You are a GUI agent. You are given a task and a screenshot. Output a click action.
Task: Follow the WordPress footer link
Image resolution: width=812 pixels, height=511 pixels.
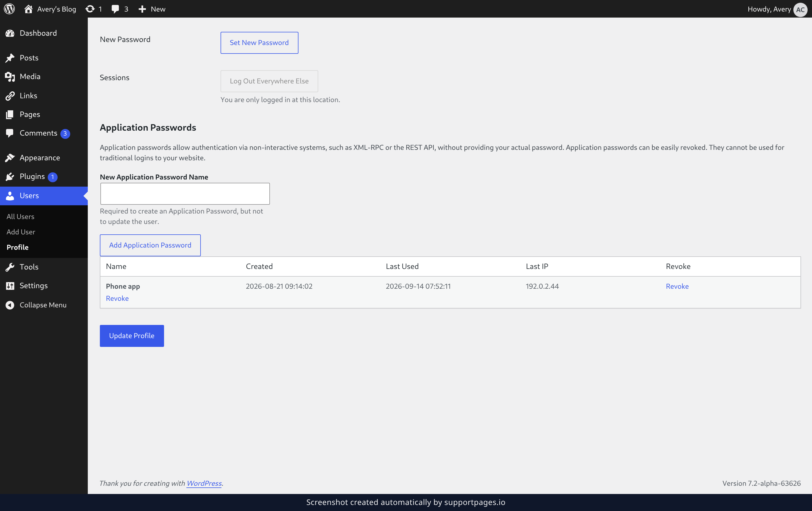click(x=204, y=483)
